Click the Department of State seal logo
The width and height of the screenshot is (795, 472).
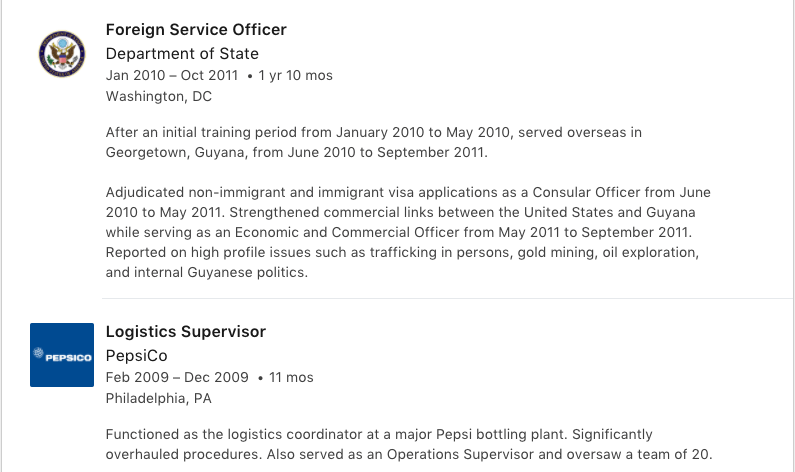pos(62,53)
